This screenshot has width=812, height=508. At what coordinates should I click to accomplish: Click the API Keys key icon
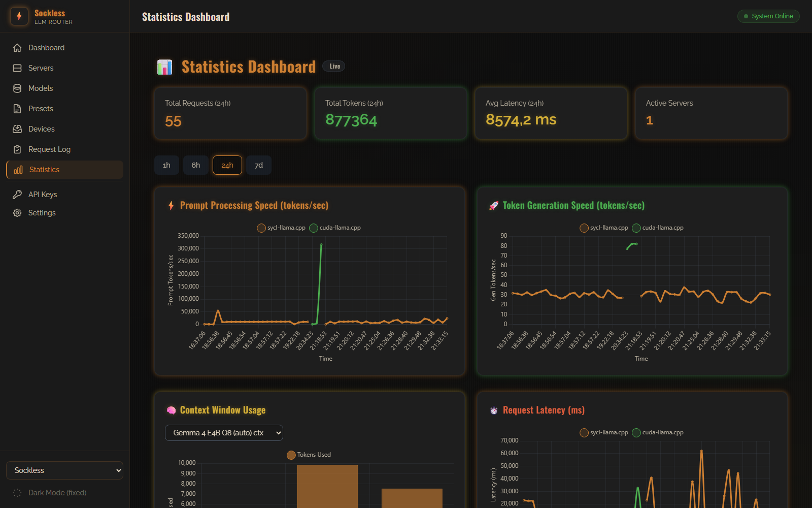[17, 195]
